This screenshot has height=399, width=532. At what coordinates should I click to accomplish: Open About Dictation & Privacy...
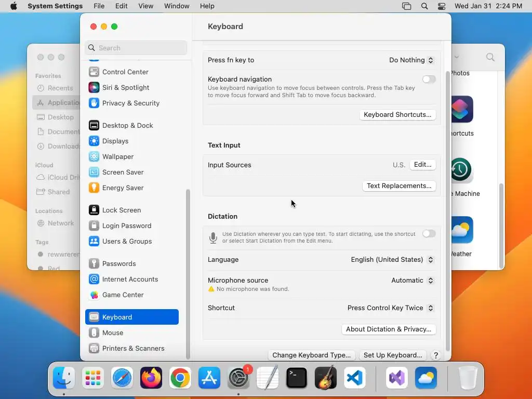tap(389, 329)
